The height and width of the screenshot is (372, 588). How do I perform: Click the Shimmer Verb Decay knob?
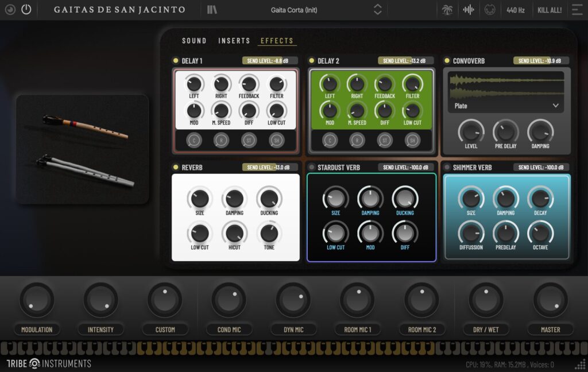[x=540, y=199]
